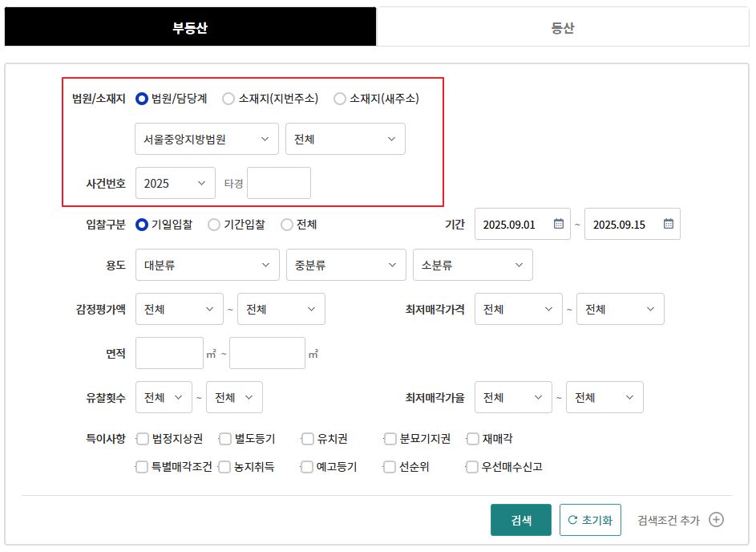The width and height of the screenshot is (756, 552).
Task: Open calendar picker for start date 2025.09.01
Action: point(558,224)
